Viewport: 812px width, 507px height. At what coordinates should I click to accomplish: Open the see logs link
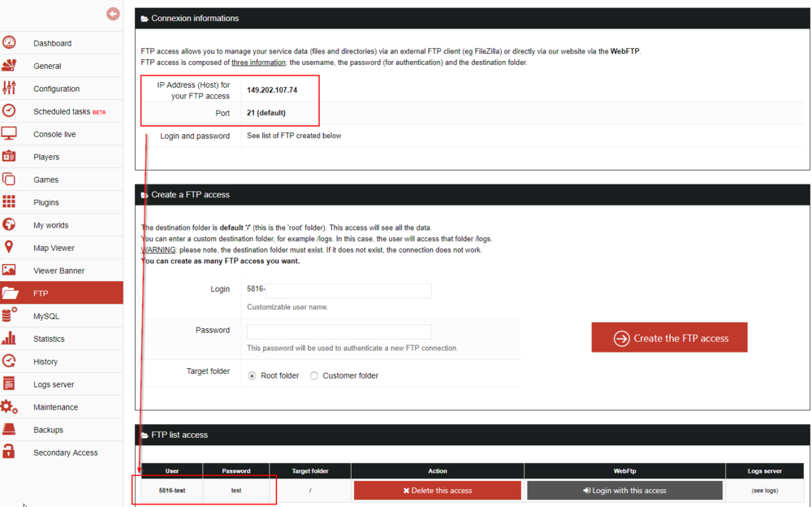point(764,491)
